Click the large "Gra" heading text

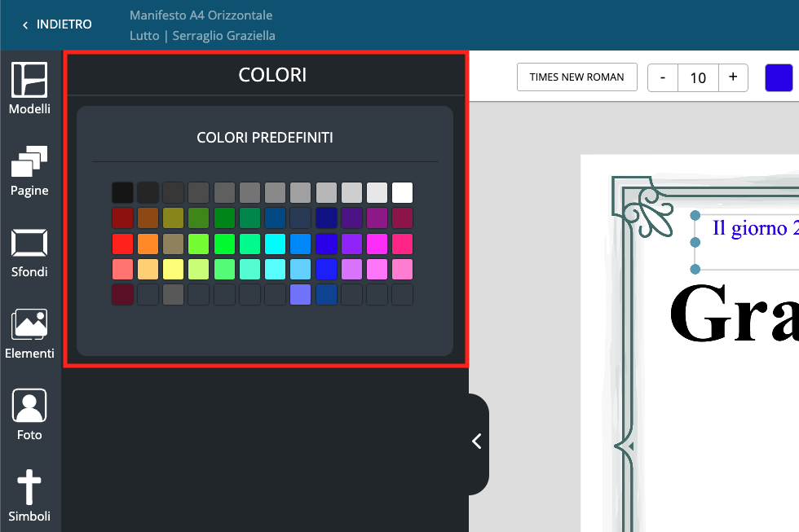coord(732,314)
